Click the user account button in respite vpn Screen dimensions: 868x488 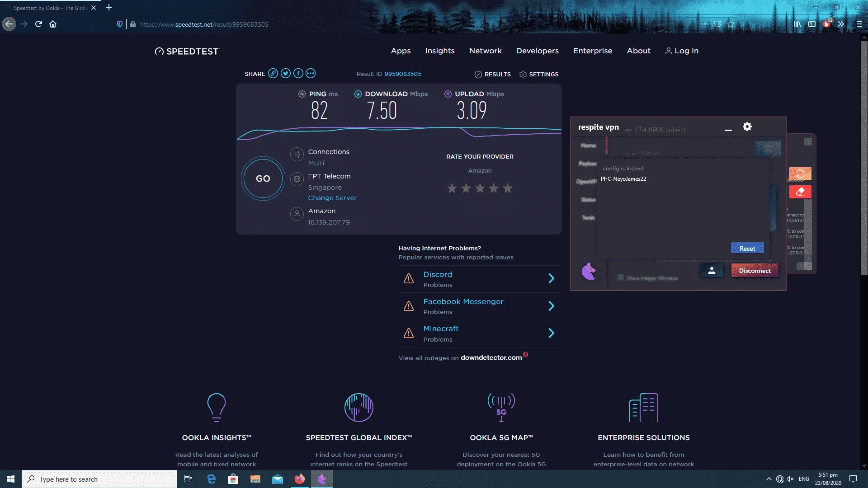click(x=712, y=271)
